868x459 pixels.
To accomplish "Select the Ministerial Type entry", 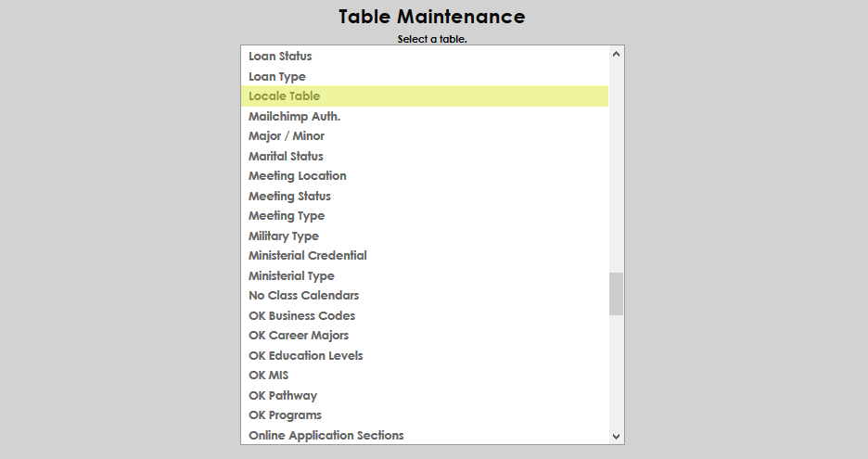I will pyautogui.click(x=291, y=276).
